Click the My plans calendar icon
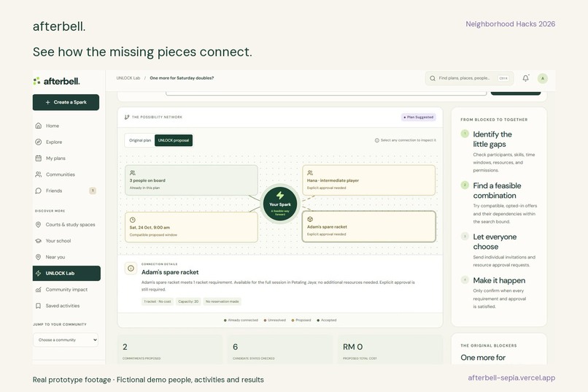Image resolution: width=588 pixels, height=392 pixels. [38, 158]
